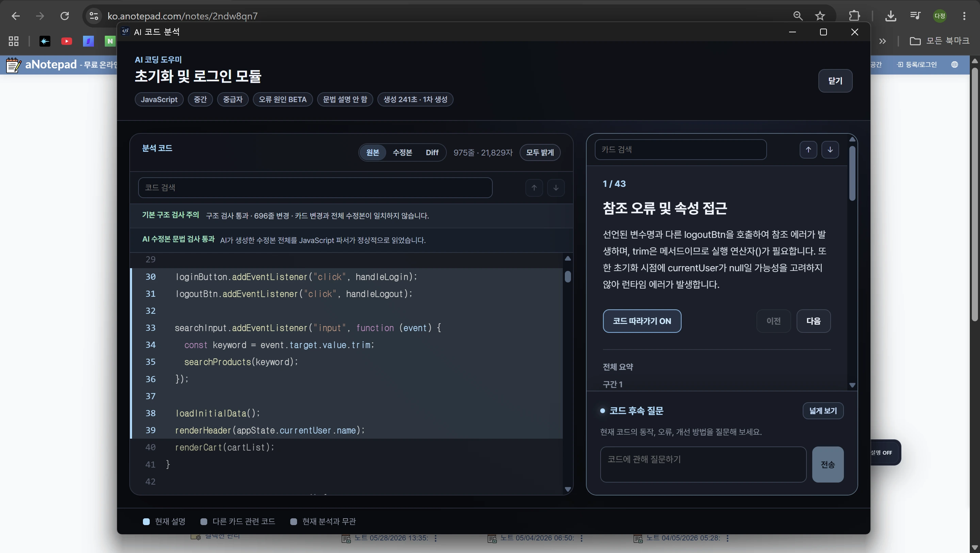Jump to previous card search result
This screenshot has width=980, height=553.
[x=808, y=150]
